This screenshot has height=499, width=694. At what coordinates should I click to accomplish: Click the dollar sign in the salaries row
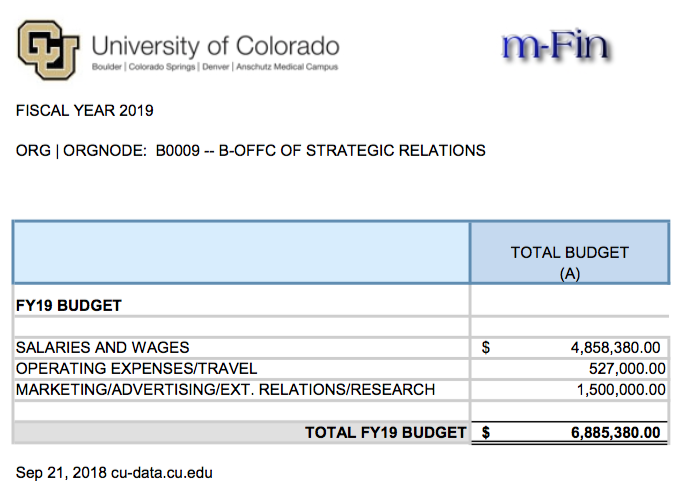[486, 348]
